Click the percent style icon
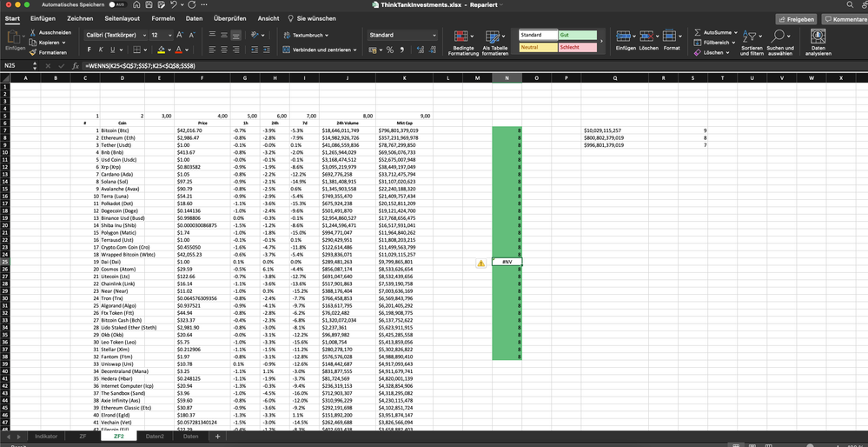868x447 pixels. coord(390,50)
